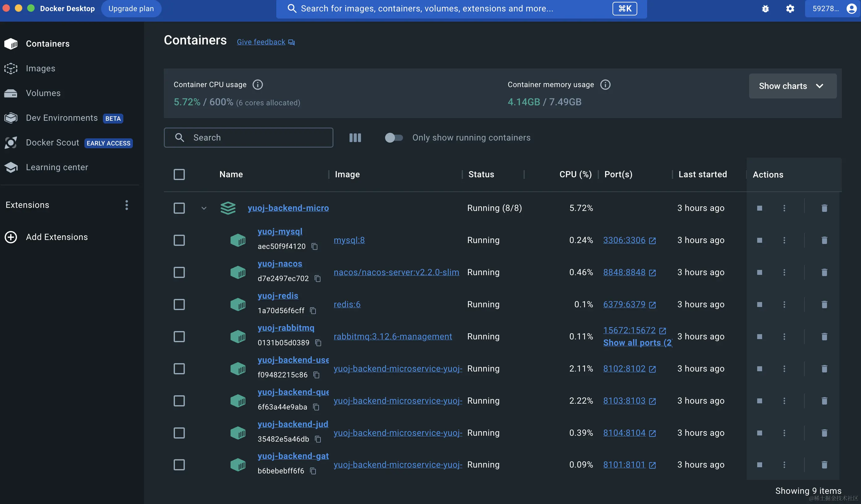Delete the yuoj-redis container
This screenshot has width=861, height=504.
point(824,304)
